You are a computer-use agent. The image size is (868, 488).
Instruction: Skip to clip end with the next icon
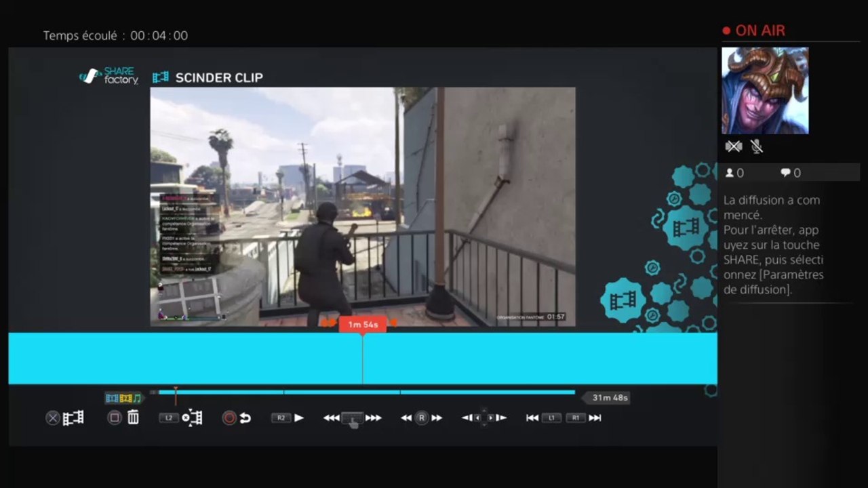(x=595, y=418)
